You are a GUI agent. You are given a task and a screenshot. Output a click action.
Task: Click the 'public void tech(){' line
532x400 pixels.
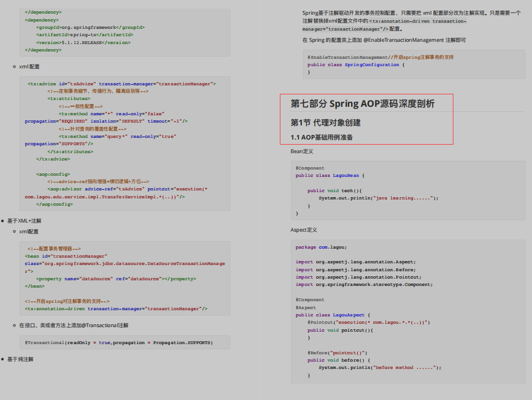(335, 190)
